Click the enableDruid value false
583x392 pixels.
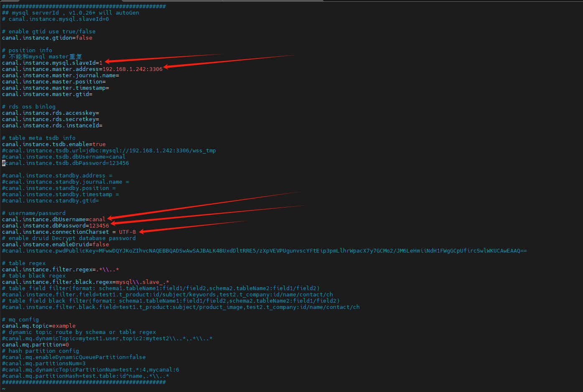pos(101,245)
